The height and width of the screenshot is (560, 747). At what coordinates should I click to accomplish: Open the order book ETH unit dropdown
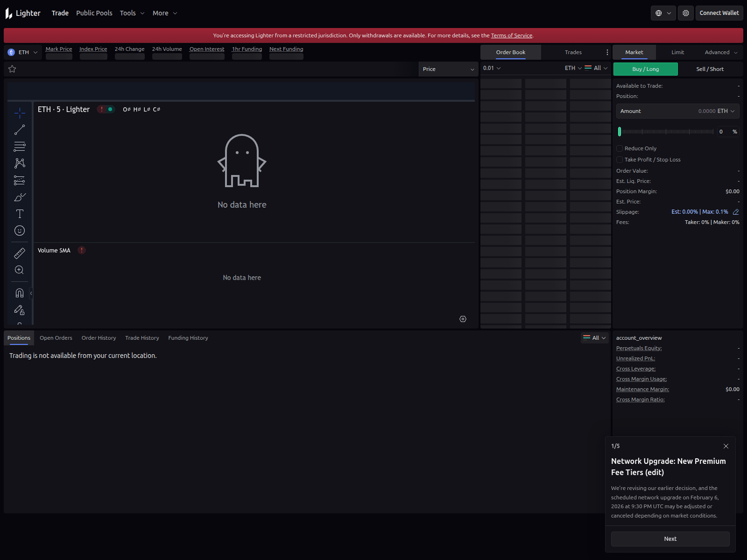(x=573, y=68)
